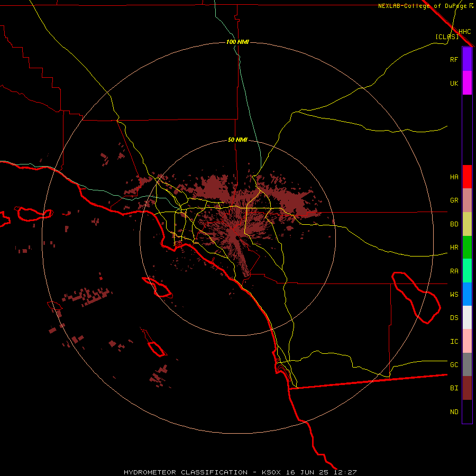Click the RA legend label

click(454, 271)
